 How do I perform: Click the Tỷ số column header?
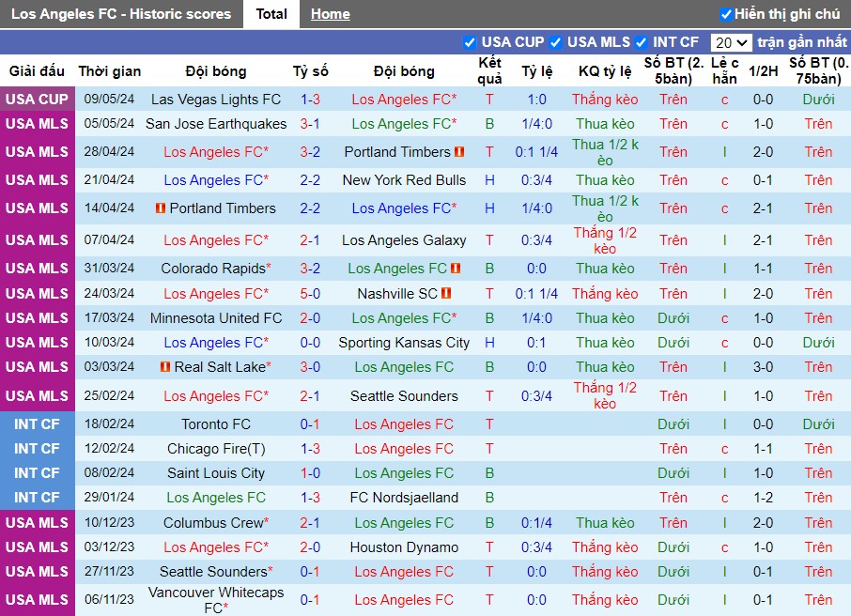click(311, 71)
